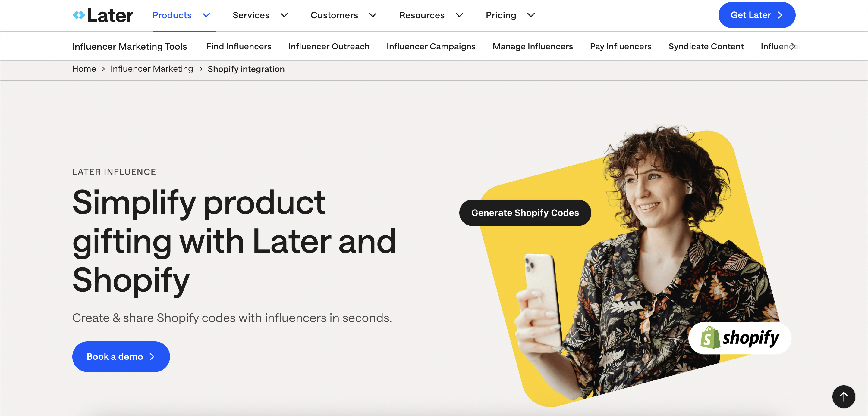Open the Find Influencers tab
The width and height of the screenshot is (868, 416).
pyautogui.click(x=239, y=46)
